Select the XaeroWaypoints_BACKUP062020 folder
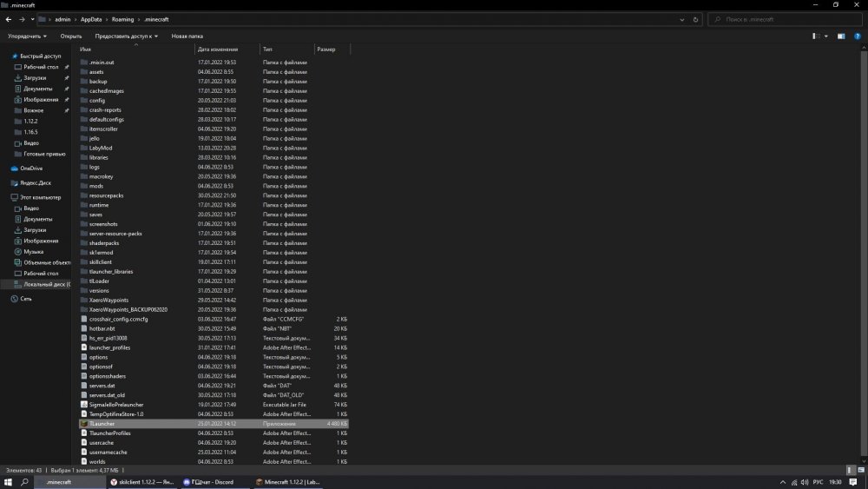 click(x=128, y=309)
